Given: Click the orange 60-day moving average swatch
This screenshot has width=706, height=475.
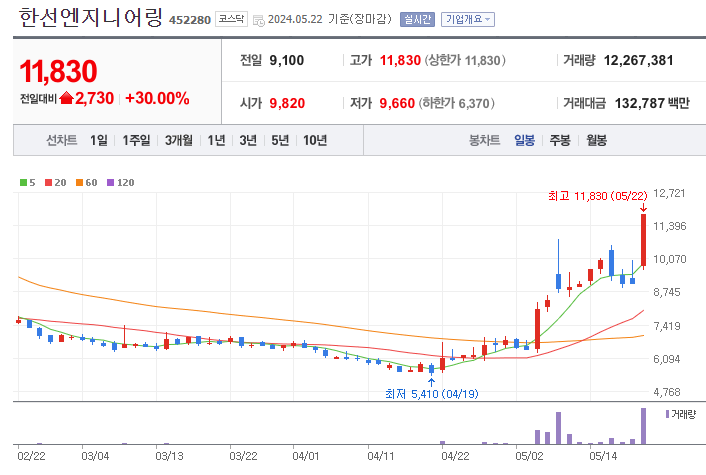Looking at the screenshot, I should coord(80,182).
